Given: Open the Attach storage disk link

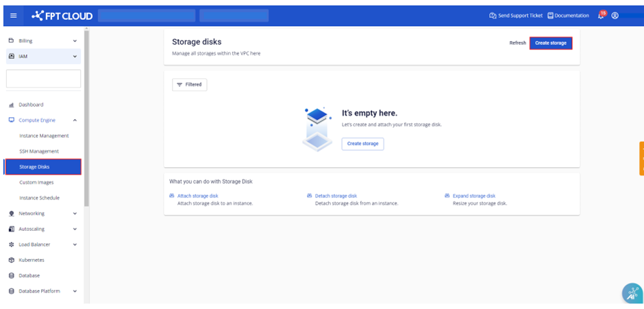Looking at the screenshot, I should (197, 196).
